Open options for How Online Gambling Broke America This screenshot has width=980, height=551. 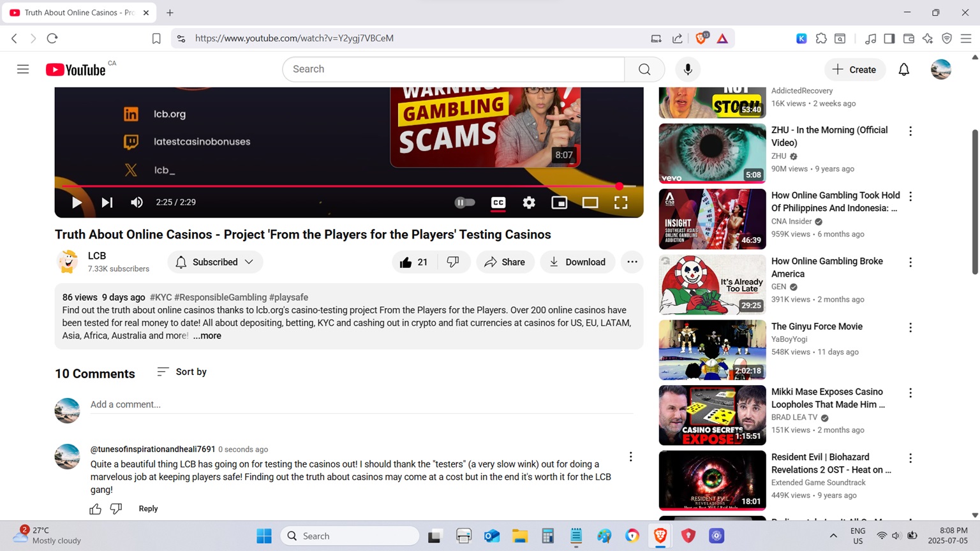910,262
